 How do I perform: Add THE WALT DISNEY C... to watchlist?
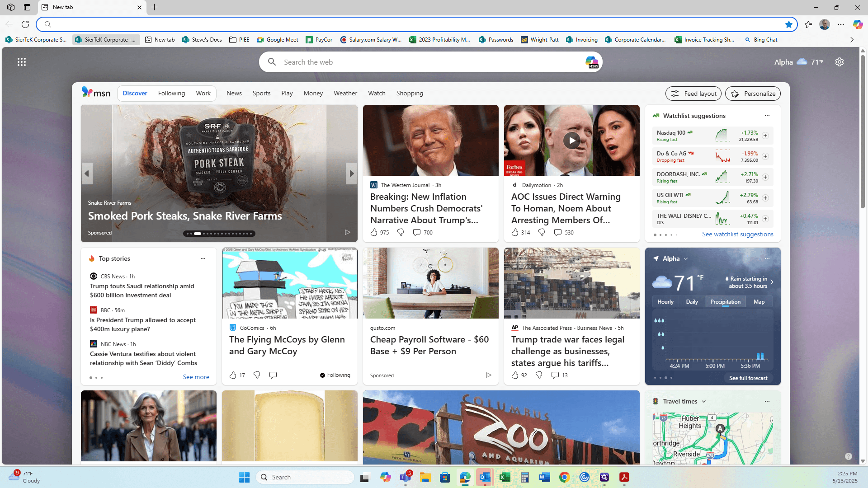tap(765, 219)
